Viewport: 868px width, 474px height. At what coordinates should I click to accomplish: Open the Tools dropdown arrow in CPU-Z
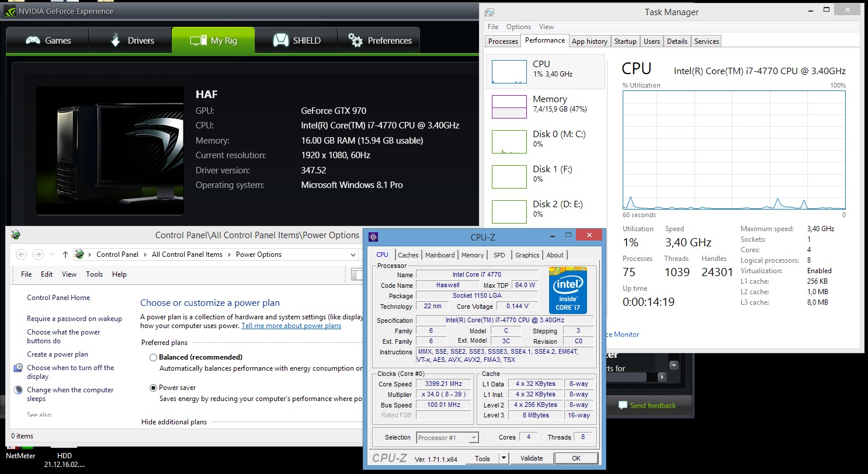tap(504, 458)
